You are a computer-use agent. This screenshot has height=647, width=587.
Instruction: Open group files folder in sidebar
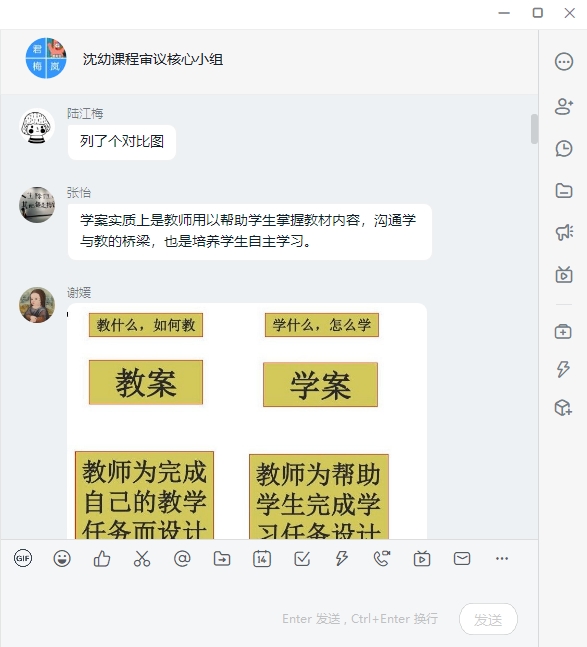pyautogui.click(x=564, y=191)
